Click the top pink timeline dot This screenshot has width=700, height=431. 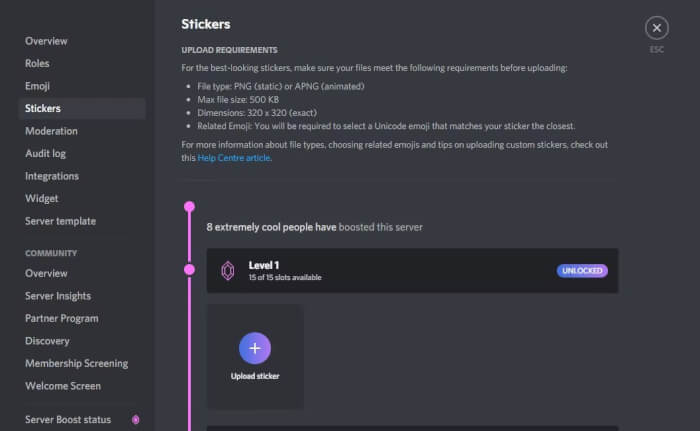(189, 207)
